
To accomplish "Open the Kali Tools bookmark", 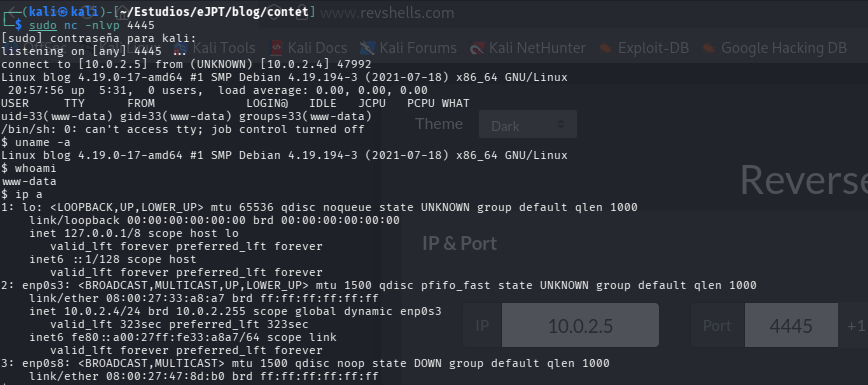I will click(215, 48).
